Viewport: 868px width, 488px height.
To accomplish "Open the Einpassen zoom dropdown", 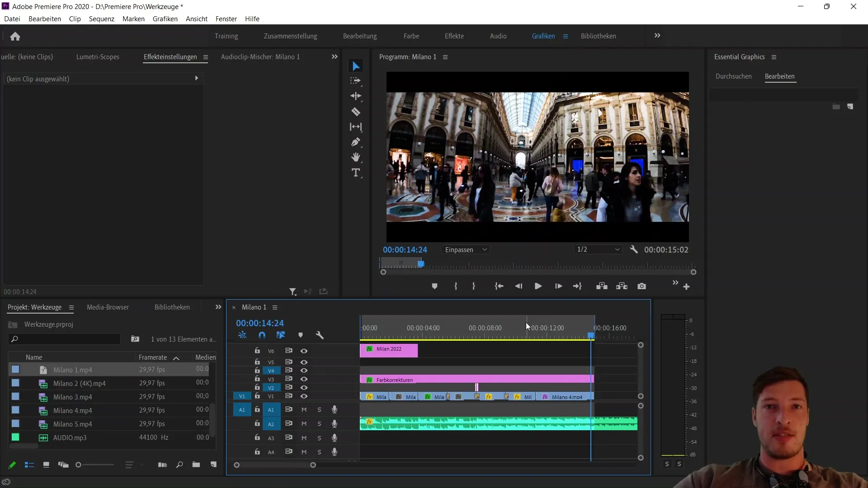I will tap(466, 250).
